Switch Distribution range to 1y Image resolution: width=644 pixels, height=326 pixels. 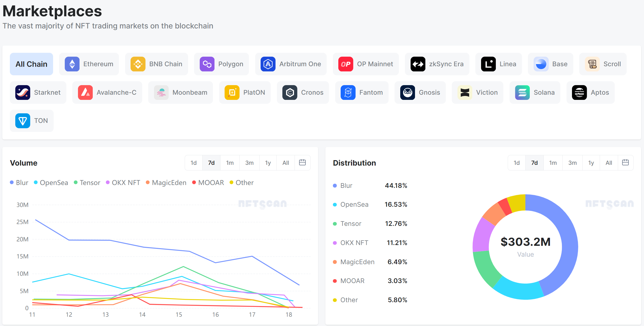click(x=591, y=163)
